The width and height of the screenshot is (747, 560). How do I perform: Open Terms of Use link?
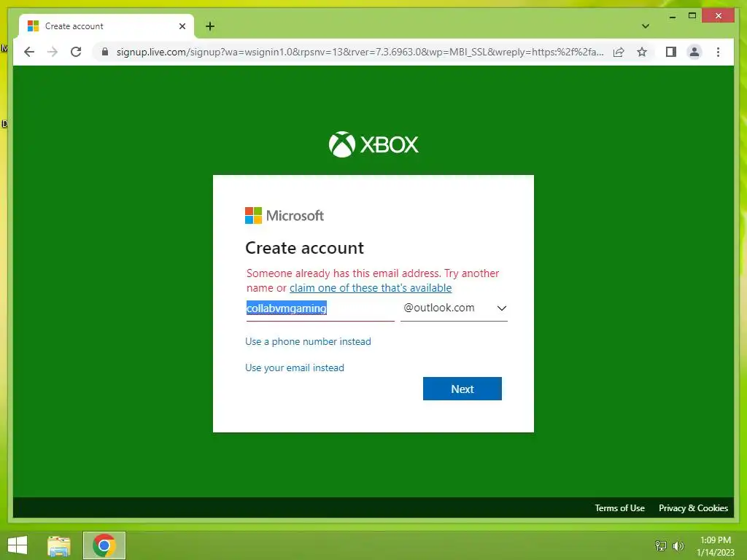(x=619, y=508)
